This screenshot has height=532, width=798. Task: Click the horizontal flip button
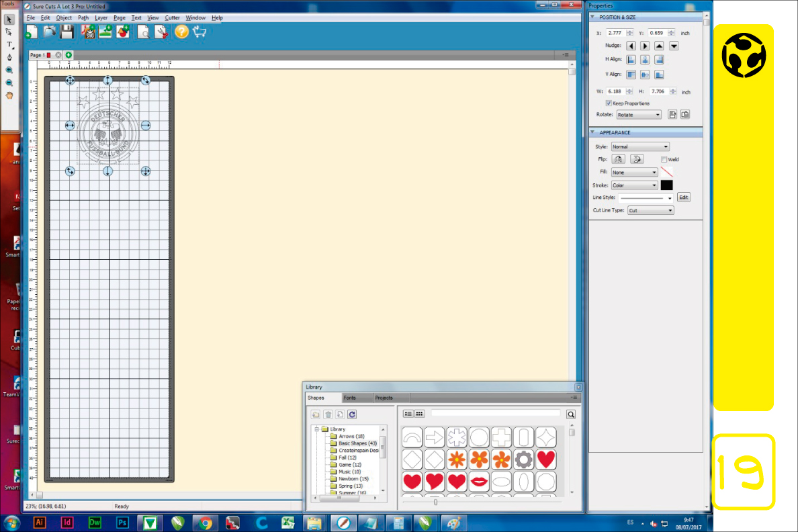point(619,159)
